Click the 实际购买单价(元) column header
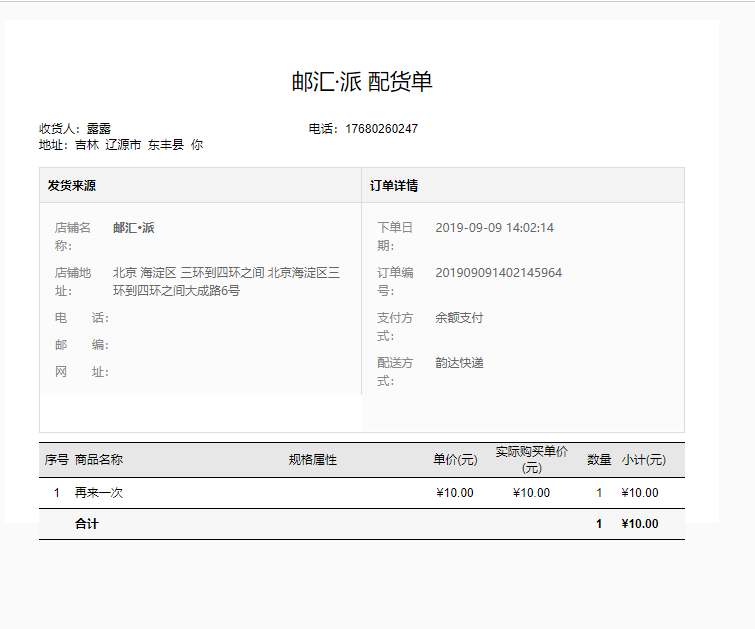 [531, 460]
